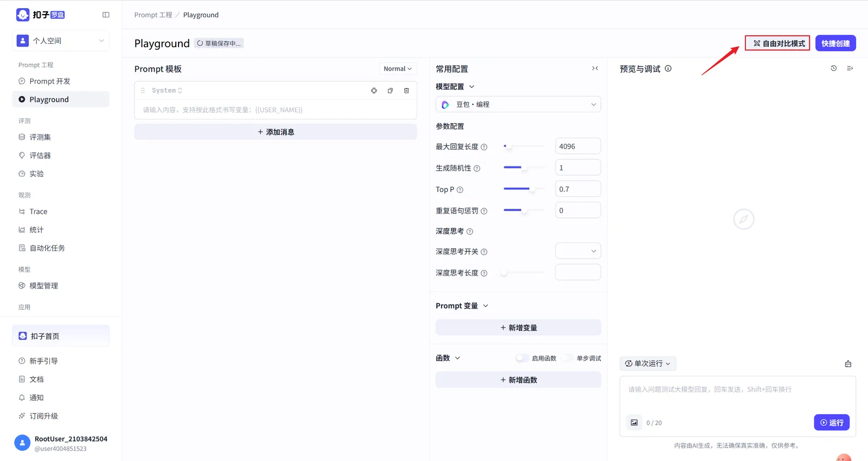Toggle 单步调试 switch
Viewport: 868px width, 461px height.
point(567,358)
